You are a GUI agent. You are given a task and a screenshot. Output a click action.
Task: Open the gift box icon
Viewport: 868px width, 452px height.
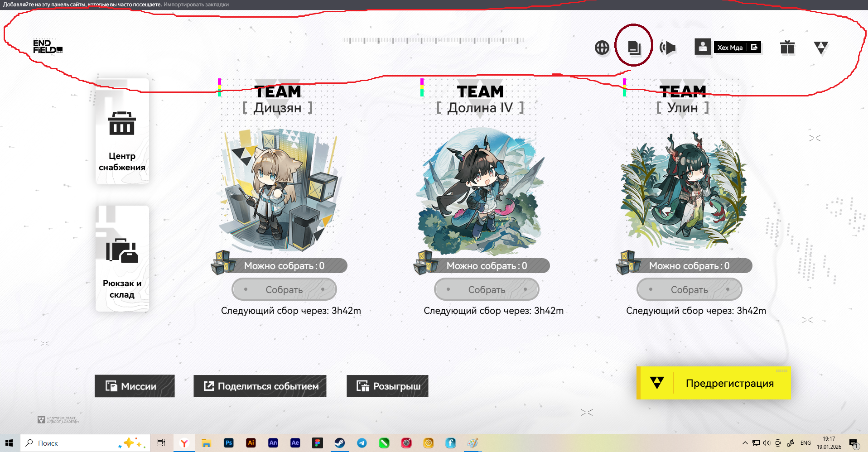787,47
